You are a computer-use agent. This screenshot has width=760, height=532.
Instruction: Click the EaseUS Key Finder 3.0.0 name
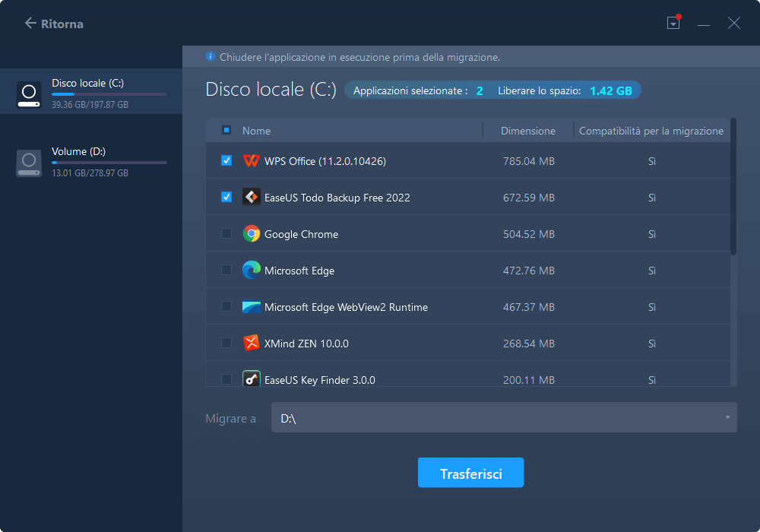point(320,380)
